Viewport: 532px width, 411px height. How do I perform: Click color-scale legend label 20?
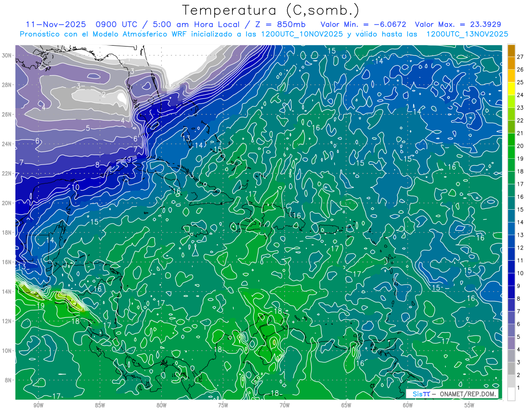[520, 146]
